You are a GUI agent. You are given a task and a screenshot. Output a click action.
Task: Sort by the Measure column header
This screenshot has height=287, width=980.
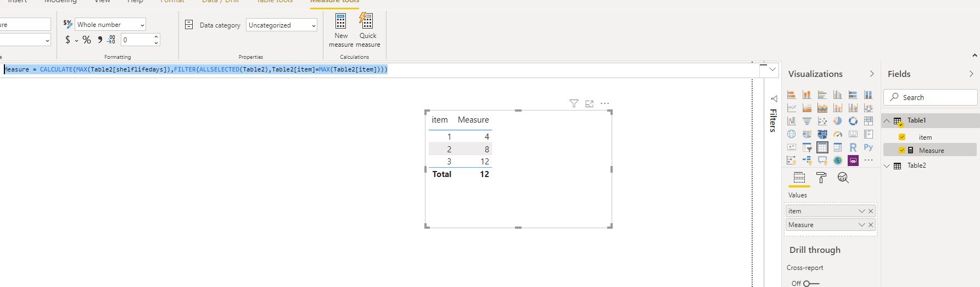point(473,120)
